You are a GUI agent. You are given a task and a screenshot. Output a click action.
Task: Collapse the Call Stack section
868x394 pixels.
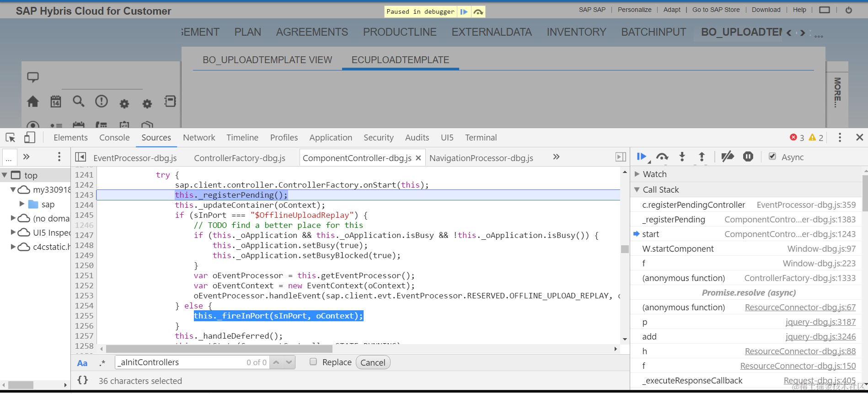[637, 189]
